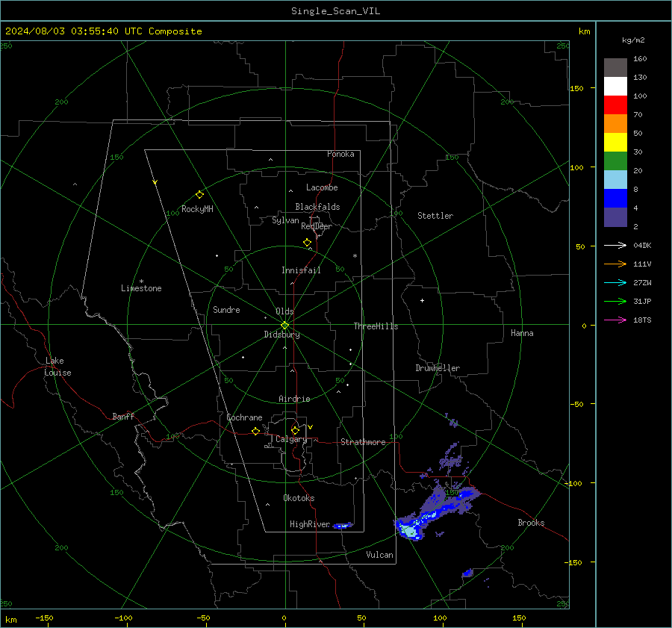Click the Vulcan city label
This screenshot has width=672, height=628.
pyautogui.click(x=379, y=555)
